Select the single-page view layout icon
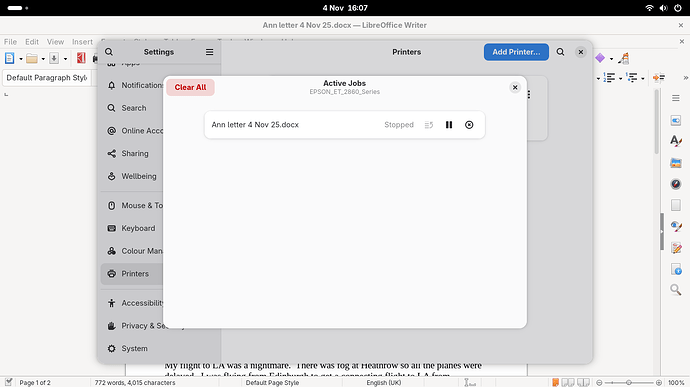The width and height of the screenshot is (690, 387). (x=555, y=383)
